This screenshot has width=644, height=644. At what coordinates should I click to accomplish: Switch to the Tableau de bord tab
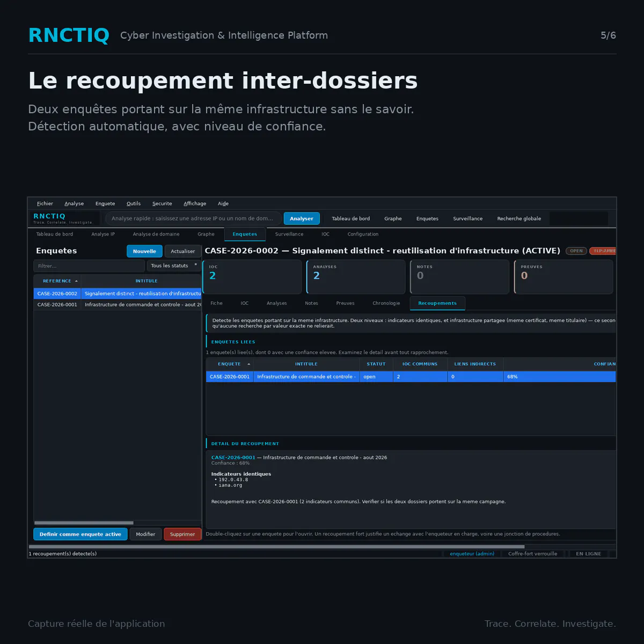pyautogui.click(x=55, y=234)
